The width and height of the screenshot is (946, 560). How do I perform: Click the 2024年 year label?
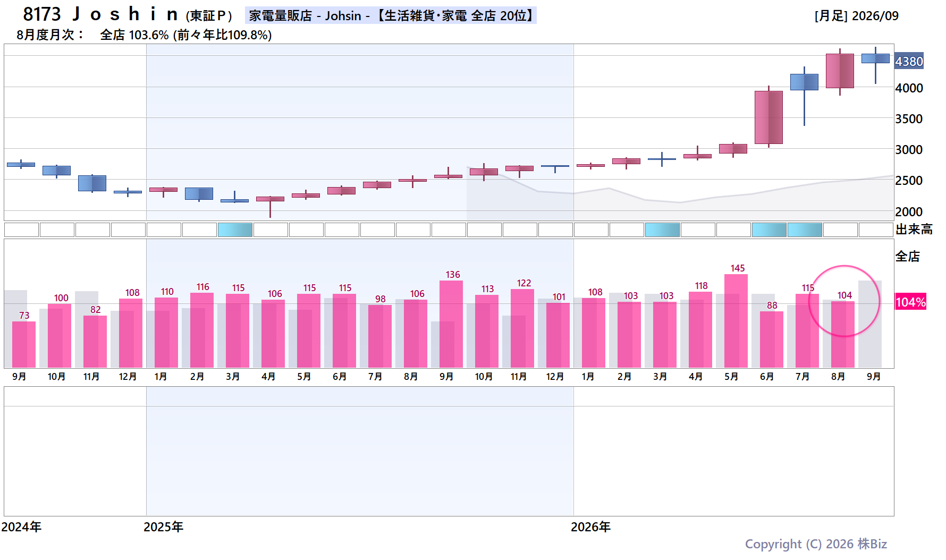tap(21, 527)
